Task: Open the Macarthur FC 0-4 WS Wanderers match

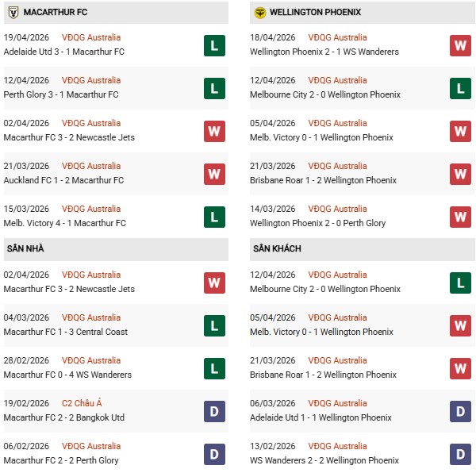Action: tap(67, 375)
